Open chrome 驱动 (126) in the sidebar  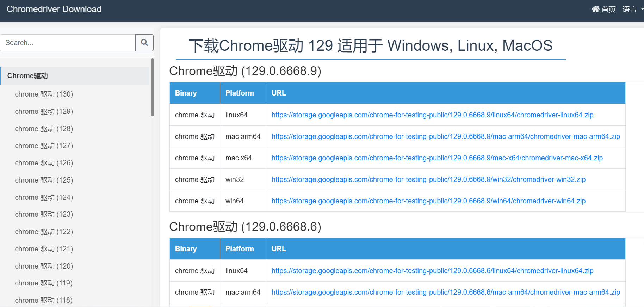44,163
